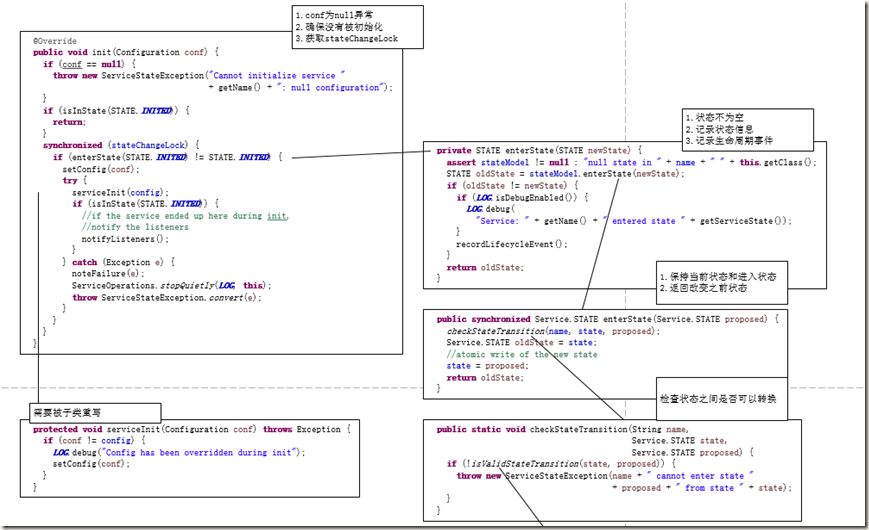Image resolution: width=869 pixels, height=530 pixels.
Task: Click 'Service.STATE oldState = state;' line
Action: click(x=522, y=343)
